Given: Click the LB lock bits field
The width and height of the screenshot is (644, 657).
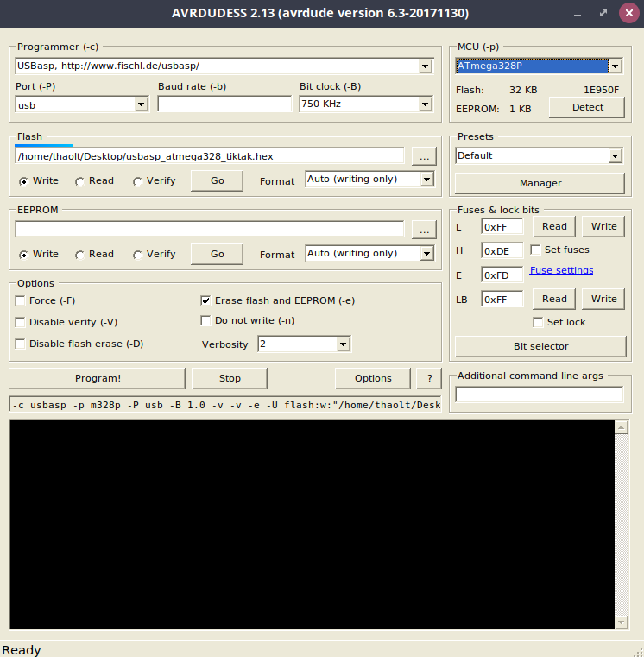Looking at the screenshot, I should click(502, 300).
